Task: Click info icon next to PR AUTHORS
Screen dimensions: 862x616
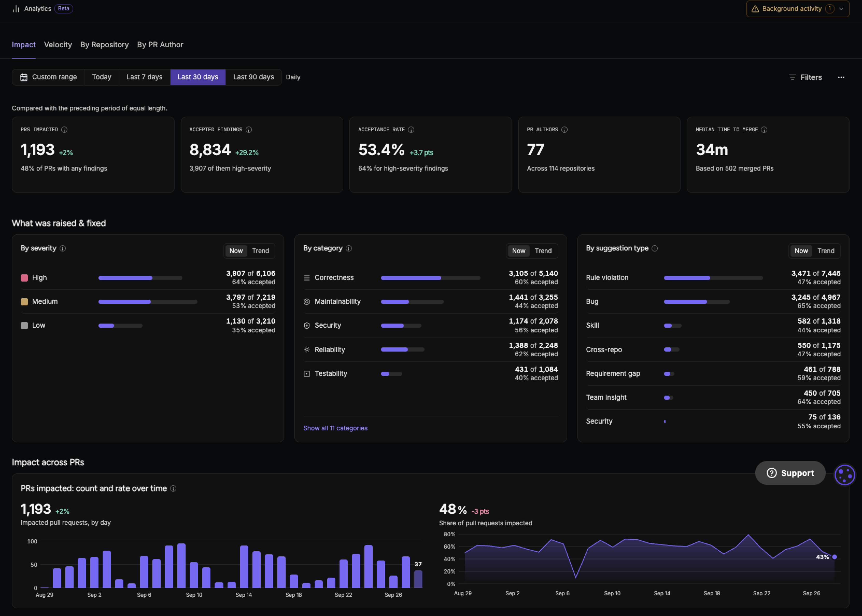Action: [564, 130]
